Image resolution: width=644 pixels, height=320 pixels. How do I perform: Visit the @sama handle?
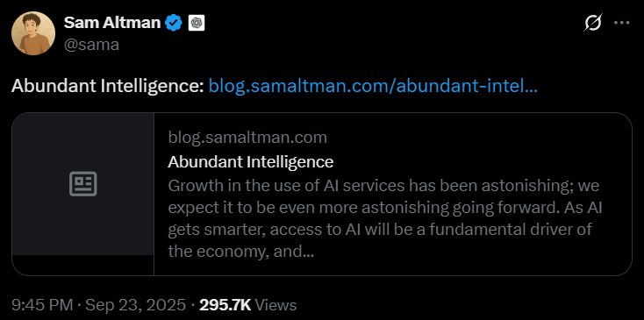[91, 44]
